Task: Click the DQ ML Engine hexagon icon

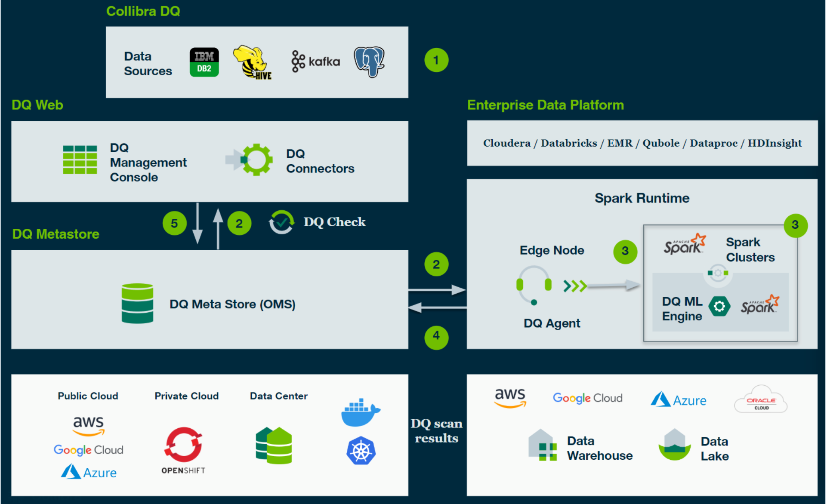Action: click(x=719, y=307)
